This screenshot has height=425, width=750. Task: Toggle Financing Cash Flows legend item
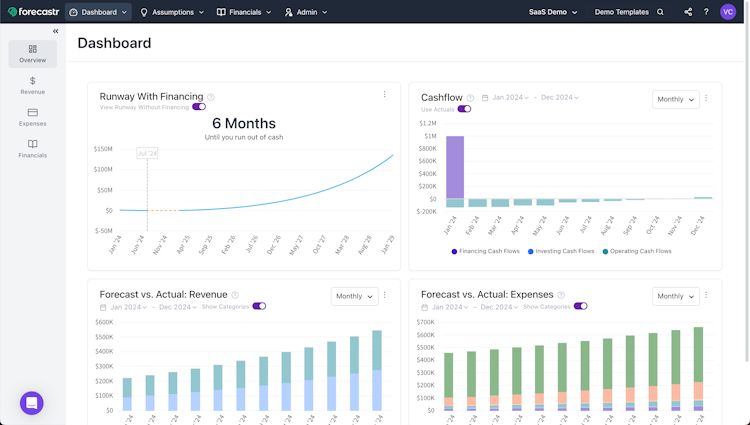tap(485, 251)
